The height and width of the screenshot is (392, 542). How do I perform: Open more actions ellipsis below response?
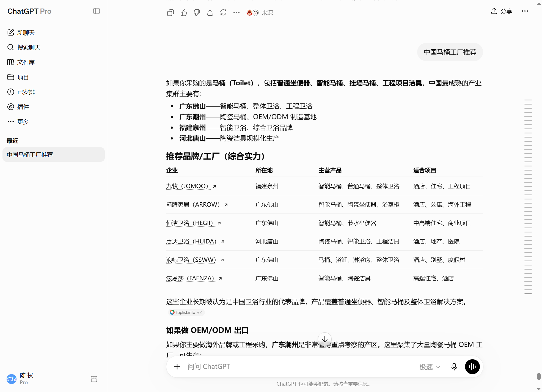(236, 13)
